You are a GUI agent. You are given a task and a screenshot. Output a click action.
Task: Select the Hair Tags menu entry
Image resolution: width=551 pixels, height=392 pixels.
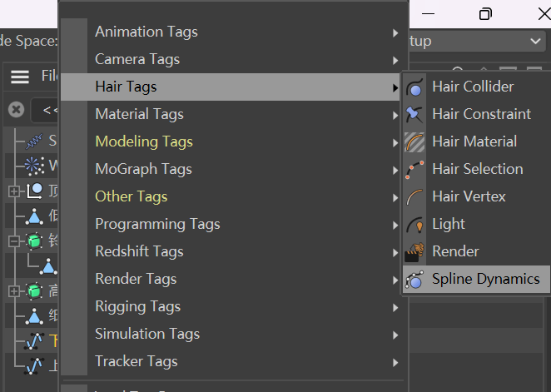click(231, 87)
